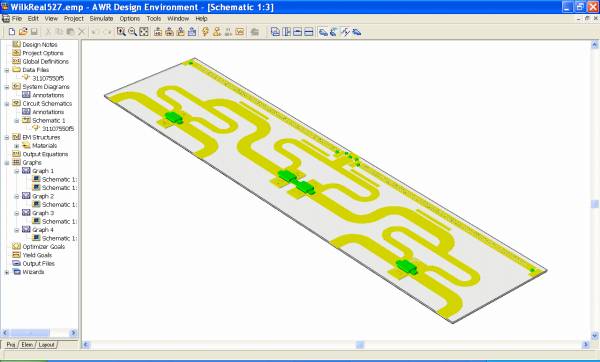
Task: Click the View All fit icon
Action: click(144, 32)
